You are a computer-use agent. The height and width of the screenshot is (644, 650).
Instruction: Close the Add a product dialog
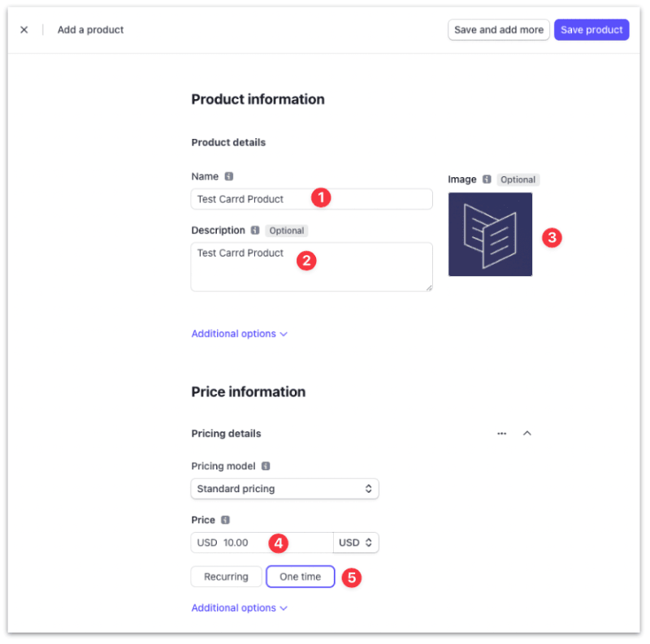click(24, 29)
